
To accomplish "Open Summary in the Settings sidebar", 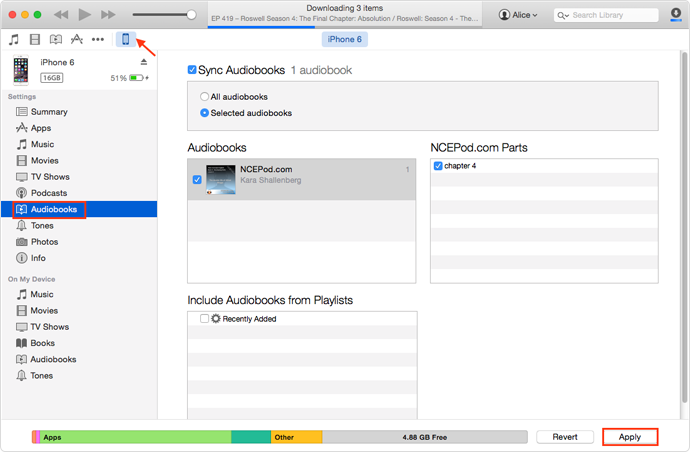I will pyautogui.click(x=48, y=112).
